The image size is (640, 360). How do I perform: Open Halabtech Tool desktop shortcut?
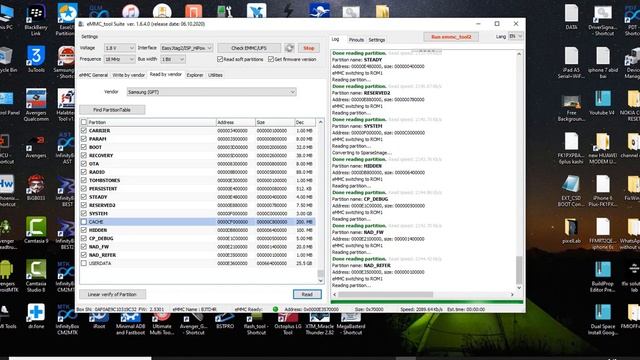67,105
